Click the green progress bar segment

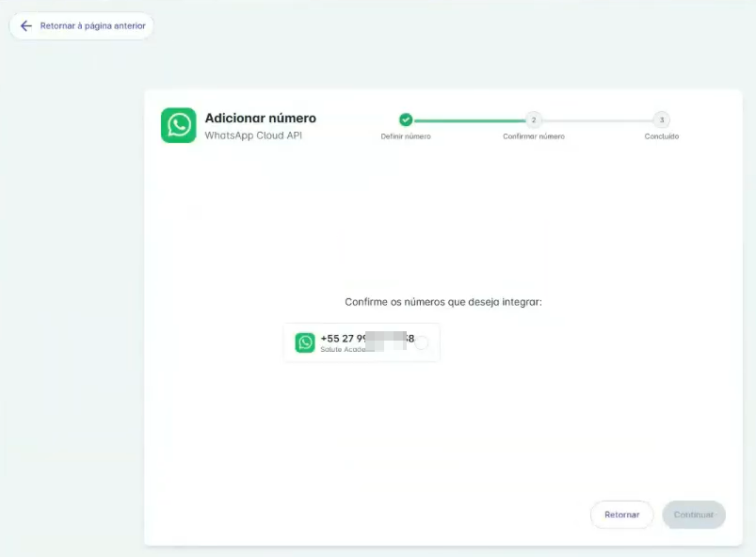click(x=469, y=120)
